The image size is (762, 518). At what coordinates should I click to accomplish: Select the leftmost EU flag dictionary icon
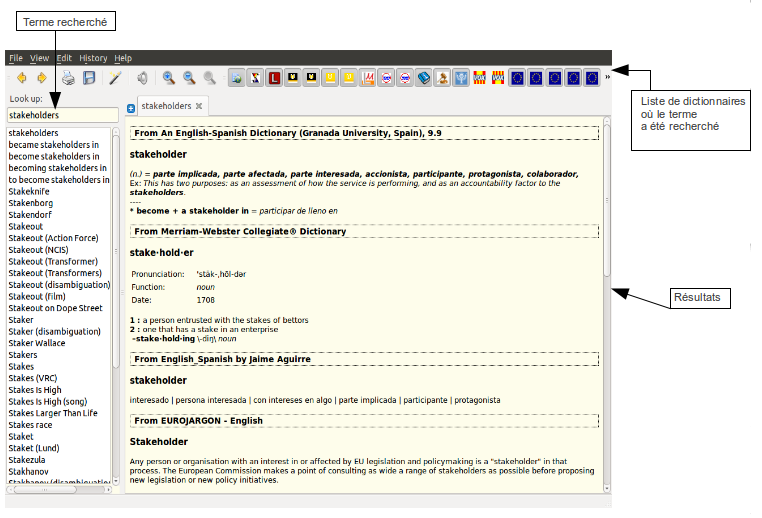click(x=517, y=78)
